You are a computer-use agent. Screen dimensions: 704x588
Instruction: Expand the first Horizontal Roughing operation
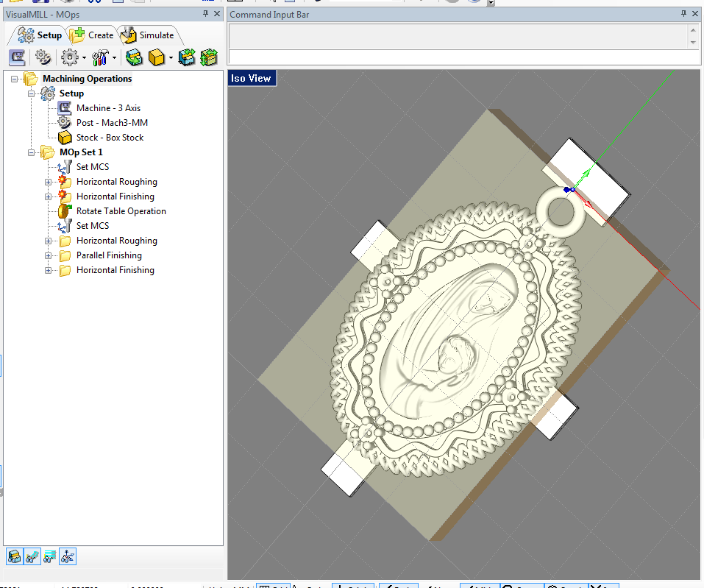(49, 182)
